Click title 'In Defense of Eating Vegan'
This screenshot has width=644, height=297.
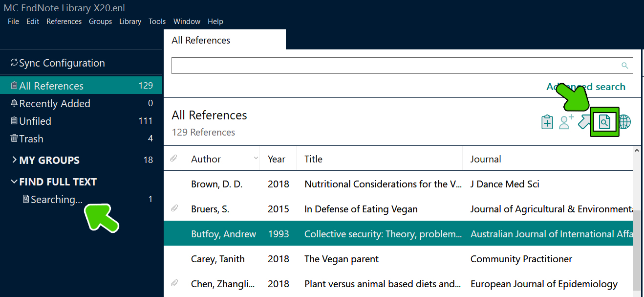pyautogui.click(x=361, y=209)
